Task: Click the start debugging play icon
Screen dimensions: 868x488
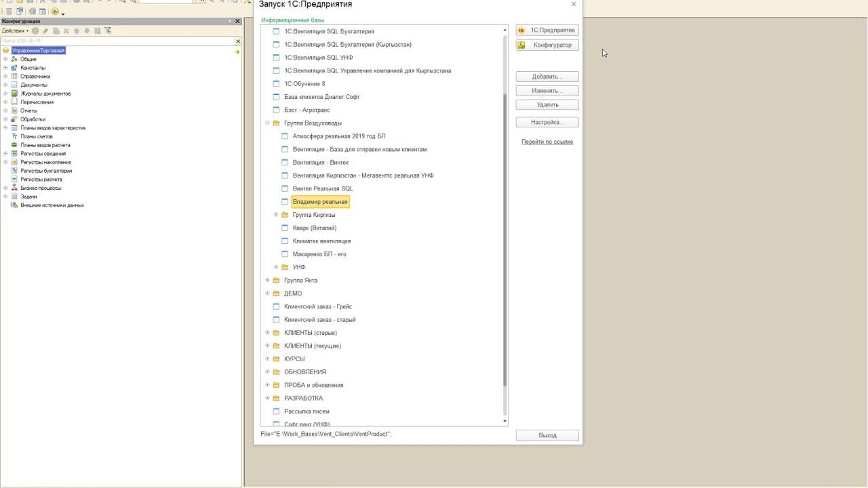Action: [55, 12]
